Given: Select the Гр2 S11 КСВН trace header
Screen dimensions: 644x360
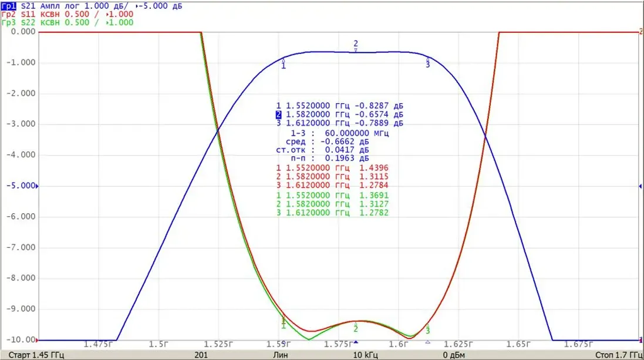Looking at the screenshot, I should click(x=68, y=14).
